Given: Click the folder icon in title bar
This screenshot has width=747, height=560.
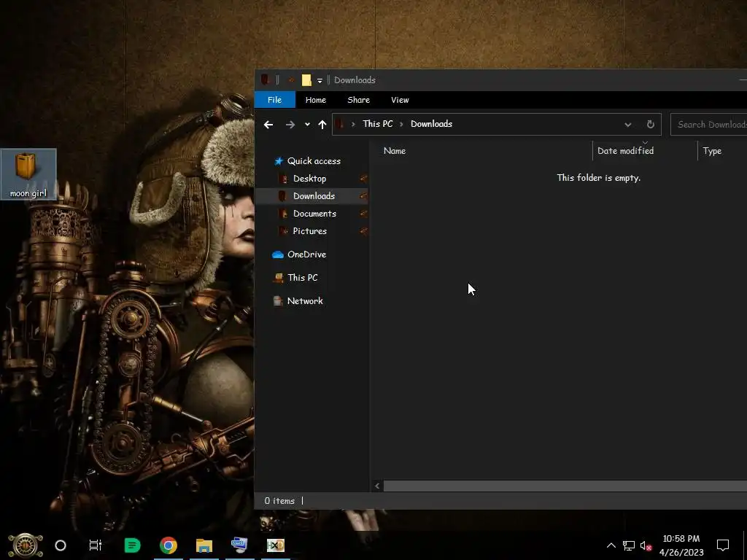Looking at the screenshot, I should pyautogui.click(x=306, y=80).
